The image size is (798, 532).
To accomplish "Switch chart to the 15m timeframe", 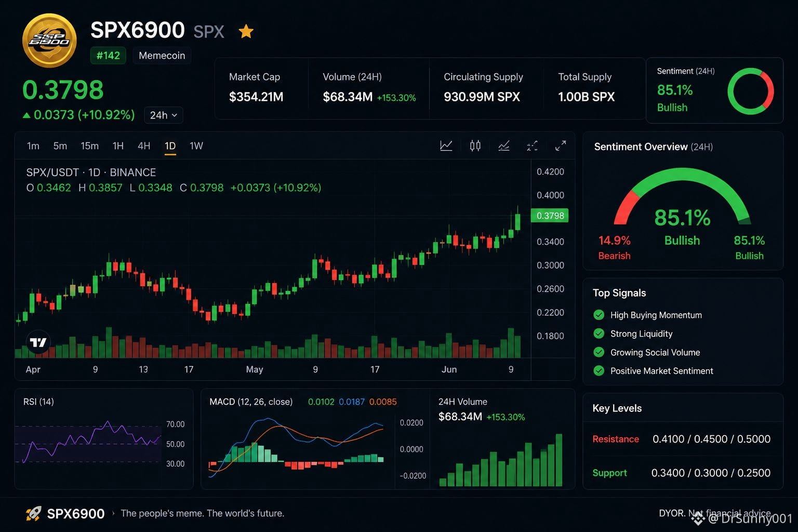I will tap(89, 146).
